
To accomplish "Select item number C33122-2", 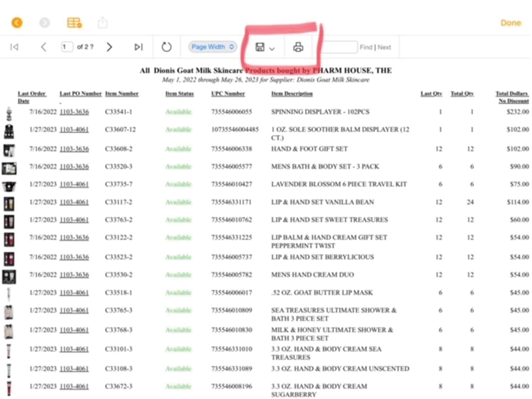I will tap(119, 238).
